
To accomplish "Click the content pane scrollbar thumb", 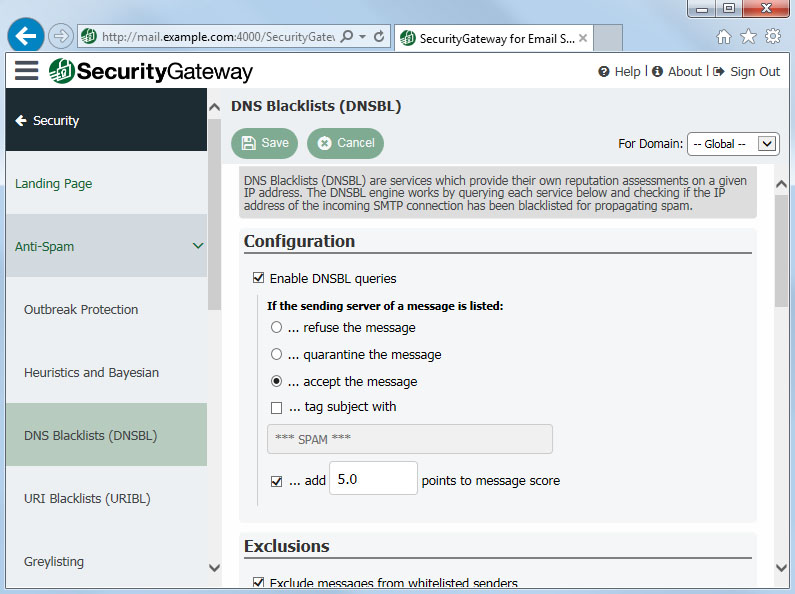I will point(781,251).
